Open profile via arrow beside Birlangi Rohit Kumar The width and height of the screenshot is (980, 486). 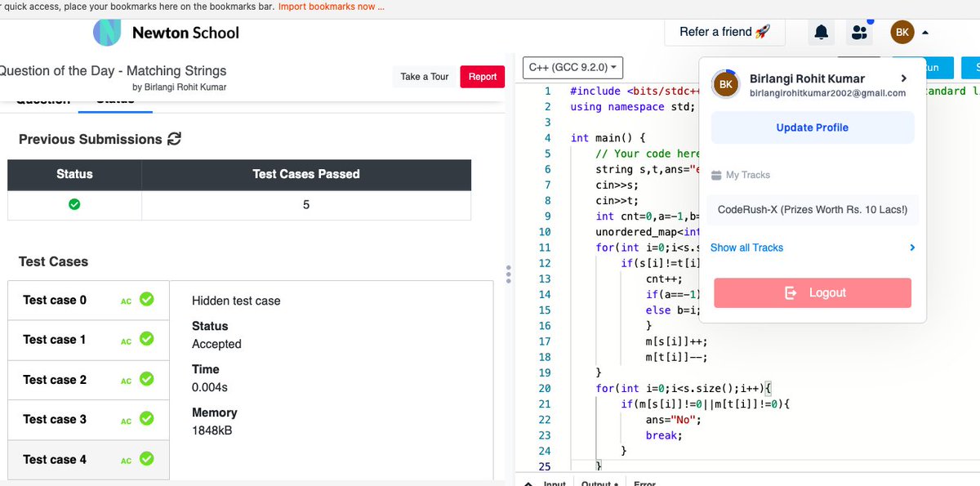click(x=903, y=78)
